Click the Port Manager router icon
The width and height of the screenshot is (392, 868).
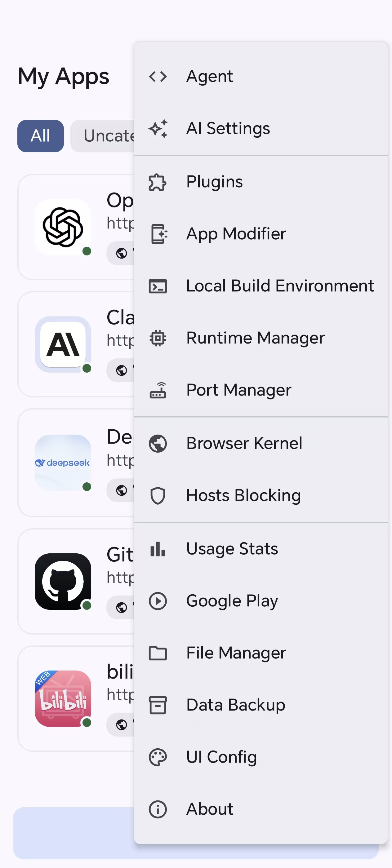(x=158, y=390)
